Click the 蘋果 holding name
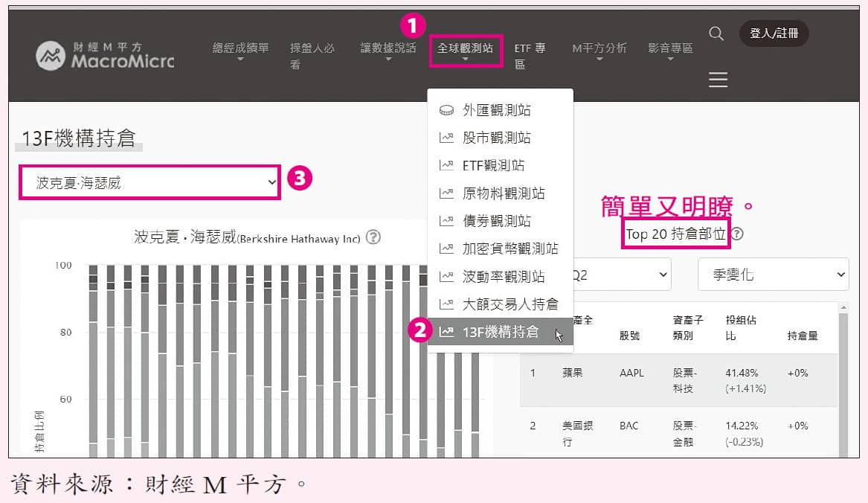 click(x=573, y=373)
